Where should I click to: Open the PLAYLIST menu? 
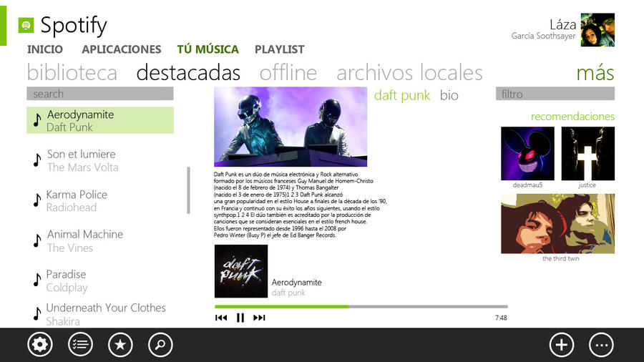280,49
